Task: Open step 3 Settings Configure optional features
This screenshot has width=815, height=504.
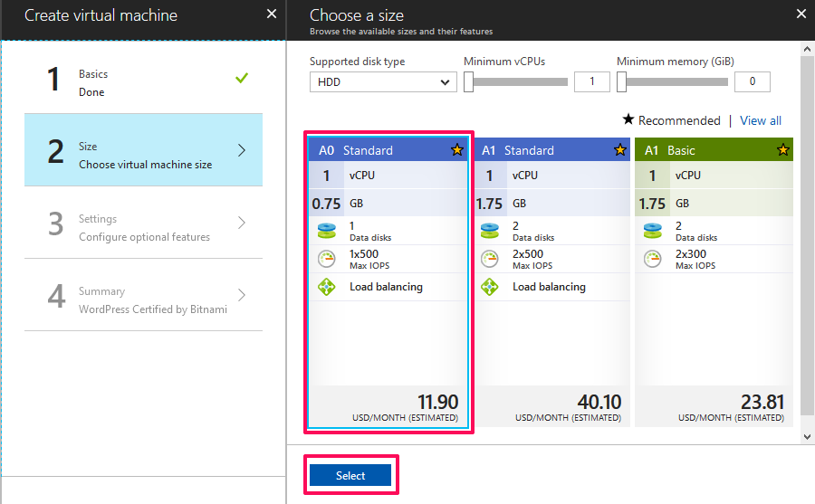Action: [143, 223]
